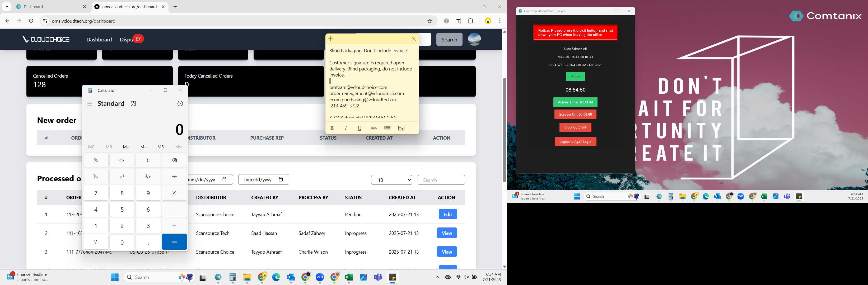The width and height of the screenshot is (868, 285).
Task: Click the Calculator x squared key
Action: (x=122, y=176)
